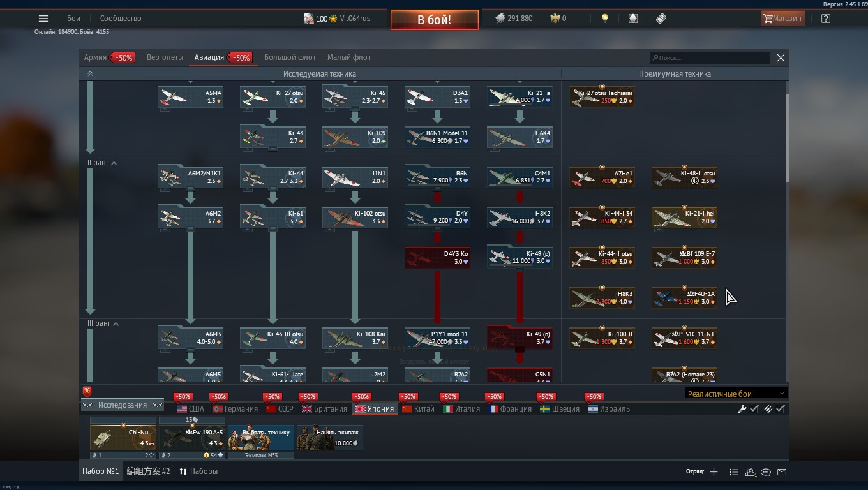Switch to the Авиация tab
The width and height of the screenshot is (868, 490).
223,57
